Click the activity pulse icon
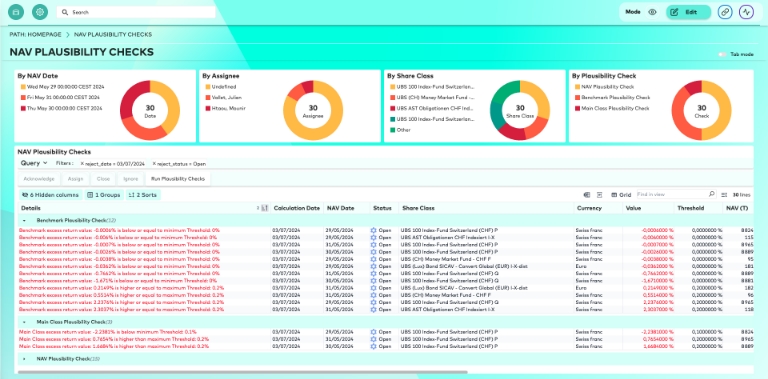768x379 pixels. click(x=746, y=12)
